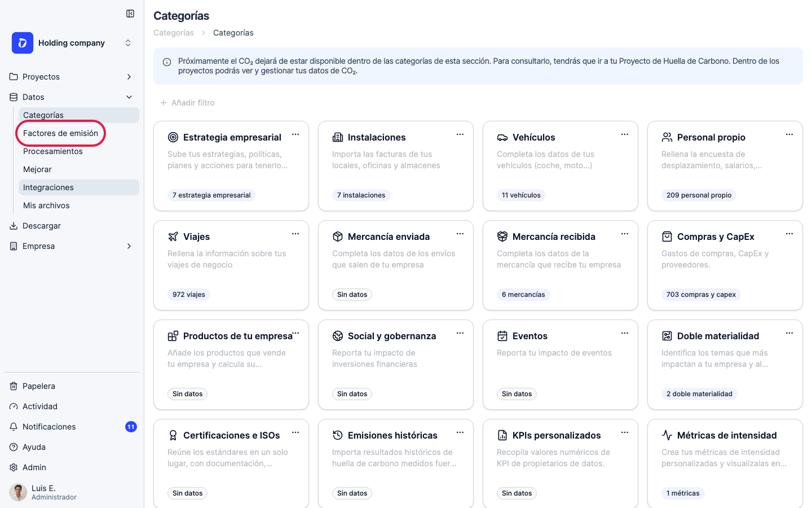The image size is (812, 508).
Task: Click the Compras y CapEx bag icon
Action: coord(667,237)
